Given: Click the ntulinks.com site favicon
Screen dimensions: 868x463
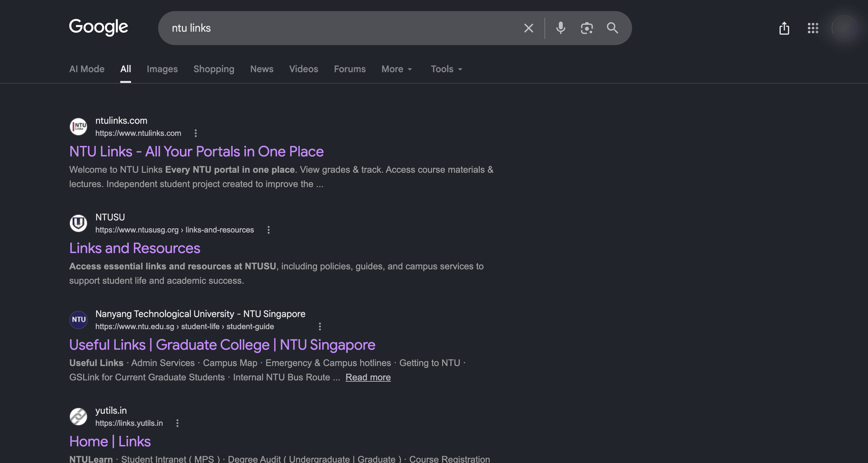Looking at the screenshot, I should click(78, 127).
